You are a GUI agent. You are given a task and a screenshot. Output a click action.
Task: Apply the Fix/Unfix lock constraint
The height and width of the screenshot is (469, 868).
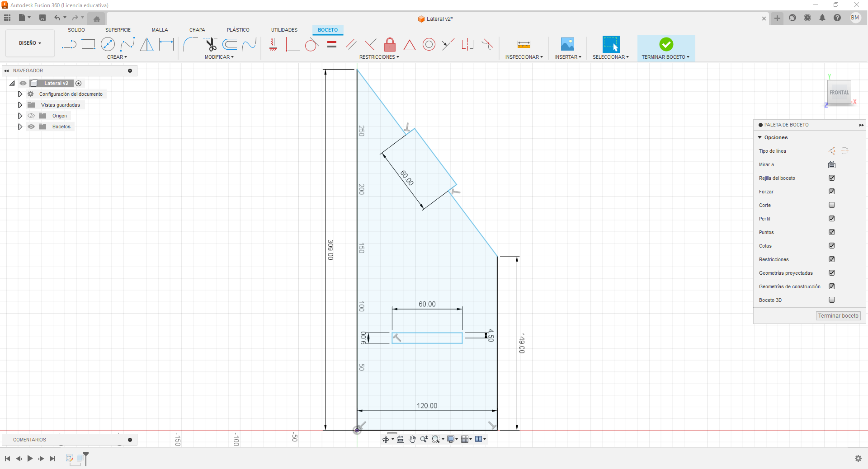[390, 44]
